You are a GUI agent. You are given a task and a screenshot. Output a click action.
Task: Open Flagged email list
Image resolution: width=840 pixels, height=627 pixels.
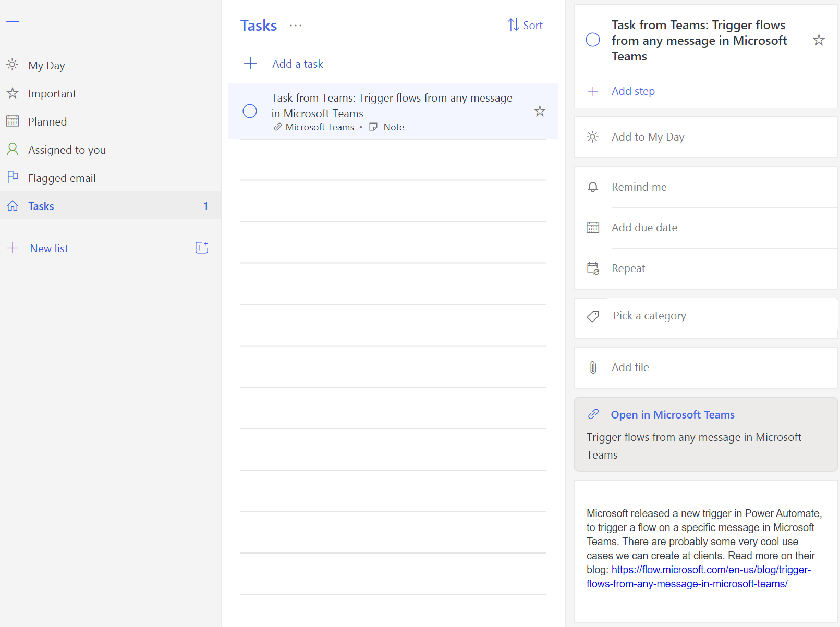tap(111, 178)
